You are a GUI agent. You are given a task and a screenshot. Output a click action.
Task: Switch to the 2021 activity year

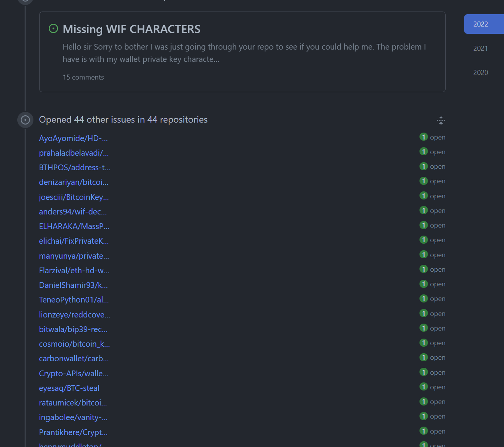tap(480, 48)
